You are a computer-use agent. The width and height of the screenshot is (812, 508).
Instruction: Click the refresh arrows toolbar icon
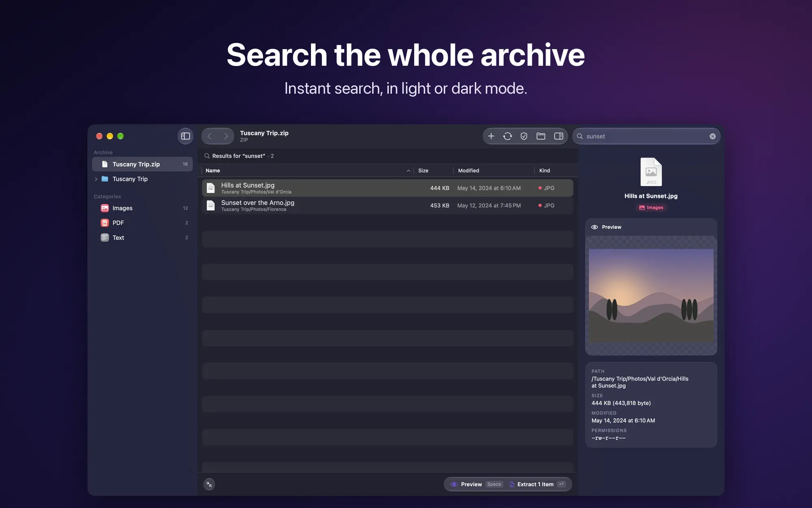pyautogui.click(x=508, y=136)
